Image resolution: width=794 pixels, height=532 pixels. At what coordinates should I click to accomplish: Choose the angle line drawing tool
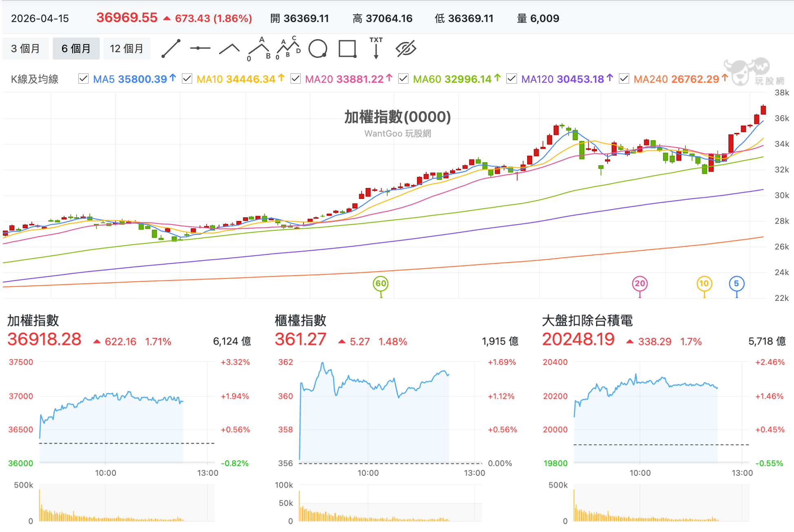tap(229, 49)
